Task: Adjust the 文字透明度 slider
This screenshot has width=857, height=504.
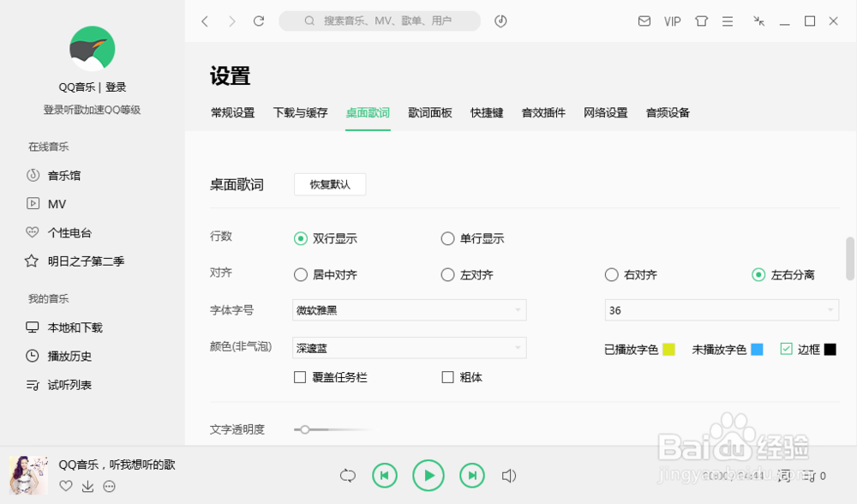Action: pyautogui.click(x=307, y=429)
